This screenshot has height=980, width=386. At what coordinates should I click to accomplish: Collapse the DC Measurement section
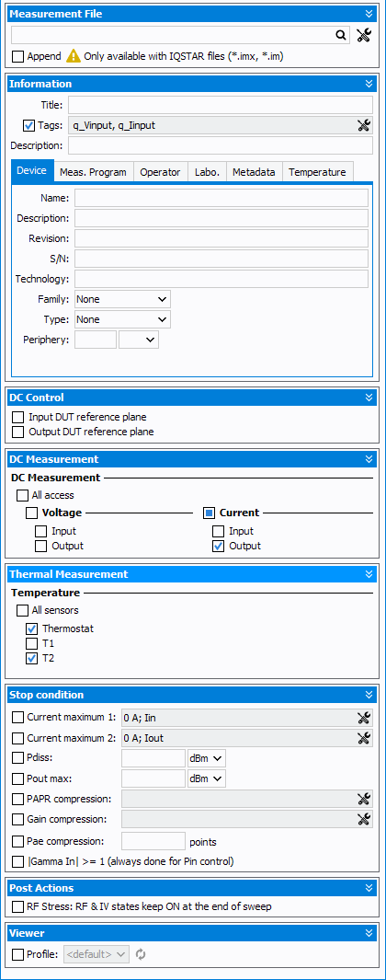369,459
